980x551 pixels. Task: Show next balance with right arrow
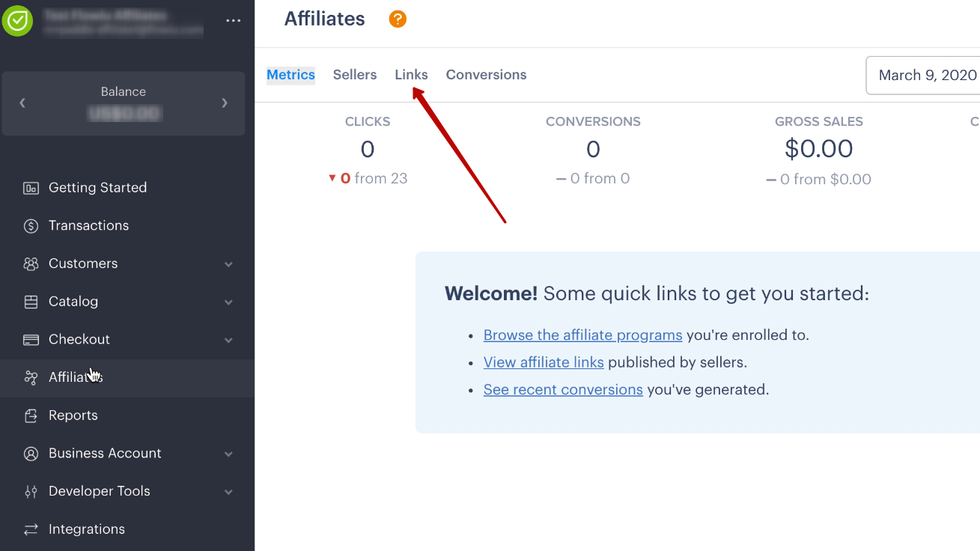225,103
